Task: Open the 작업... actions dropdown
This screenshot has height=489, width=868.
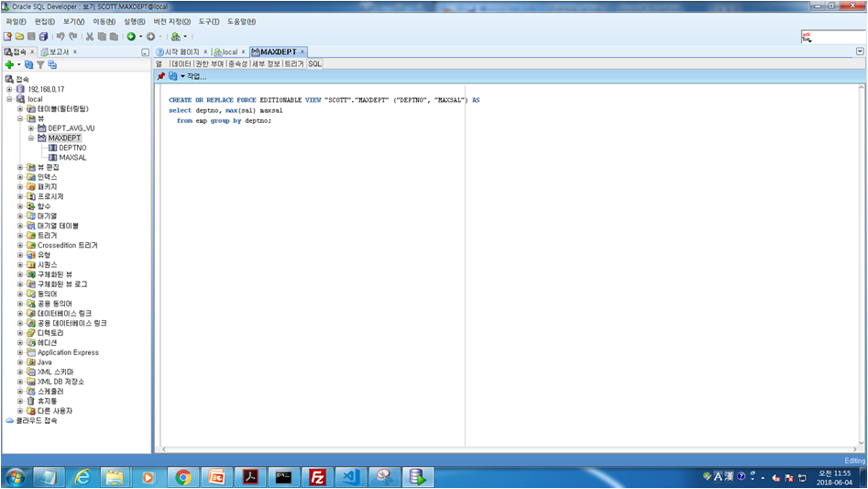Action: pos(193,76)
